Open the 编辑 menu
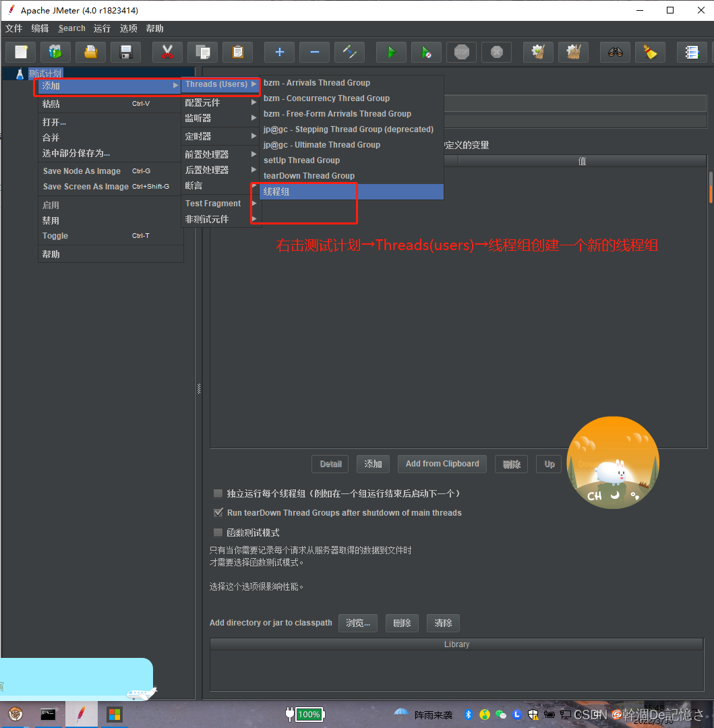Viewport: 714px width, 728px height. tap(40, 28)
